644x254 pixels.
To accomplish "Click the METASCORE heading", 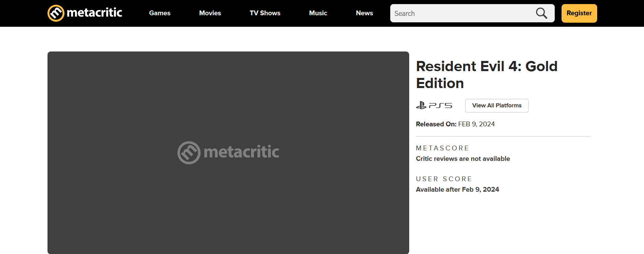I will pos(442,148).
